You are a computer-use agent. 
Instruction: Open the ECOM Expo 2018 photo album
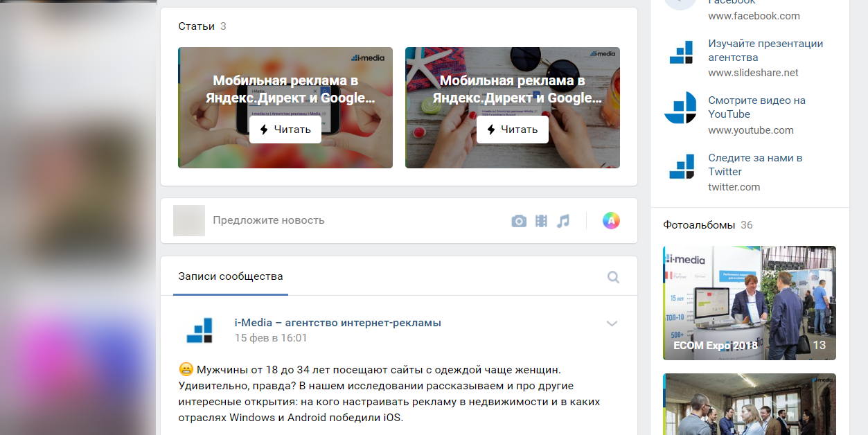click(x=750, y=303)
